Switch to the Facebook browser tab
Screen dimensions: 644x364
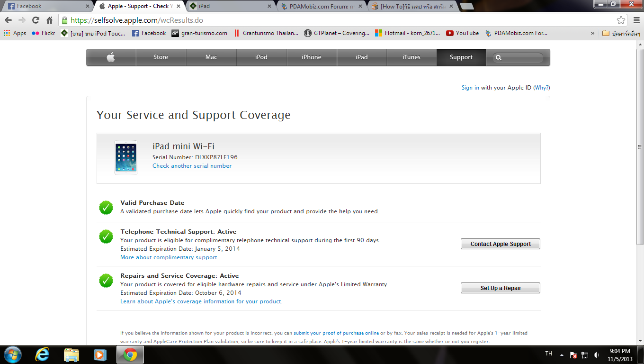pyautogui.click(x=46, y=6)
